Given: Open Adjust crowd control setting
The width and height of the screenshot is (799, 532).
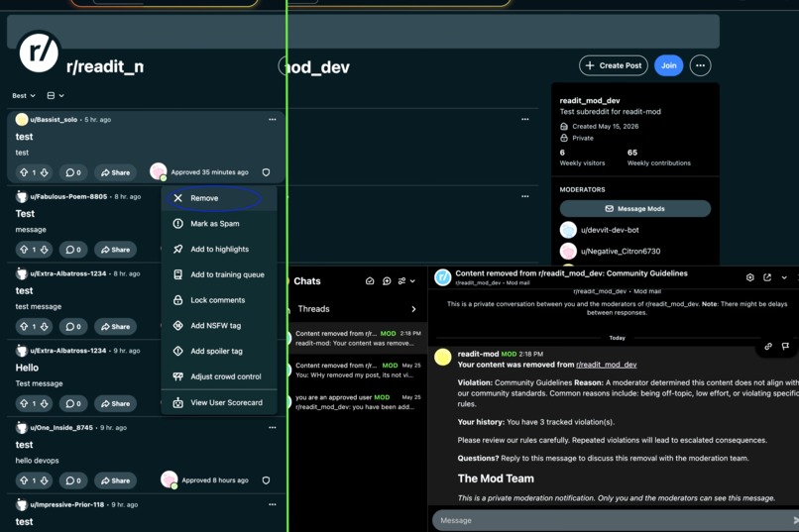Looking at the screenshot, I should click(x=219, y=376).
